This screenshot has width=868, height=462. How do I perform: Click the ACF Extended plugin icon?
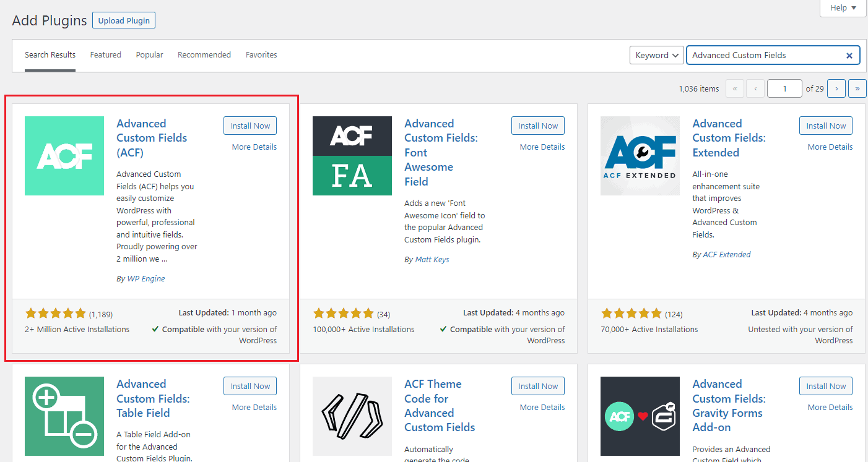(x=640, y=156)
